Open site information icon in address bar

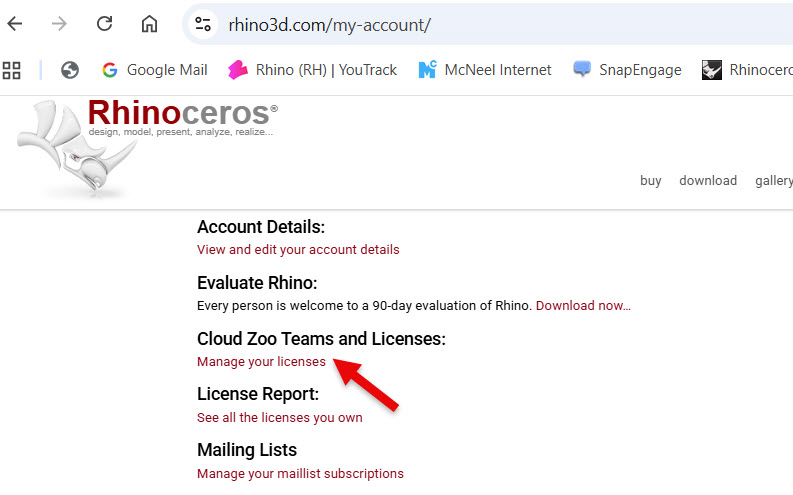(203, 24)
